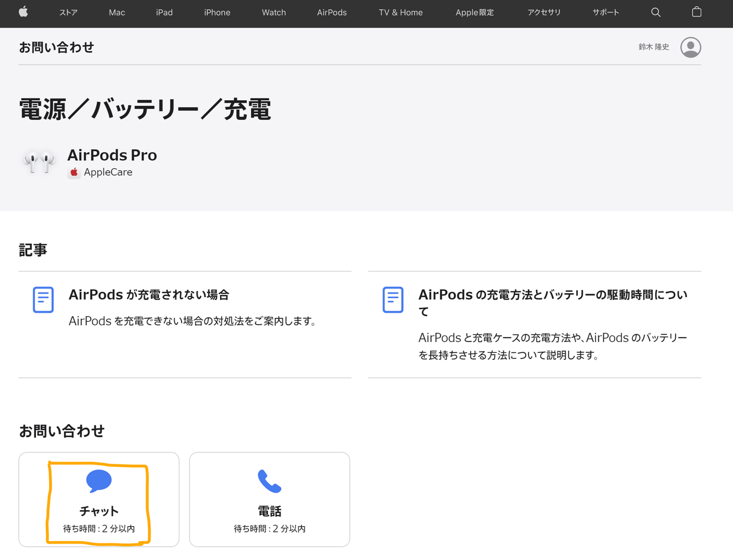Select the チャット contact option
733x560 pixels.
tap(99, 499)
